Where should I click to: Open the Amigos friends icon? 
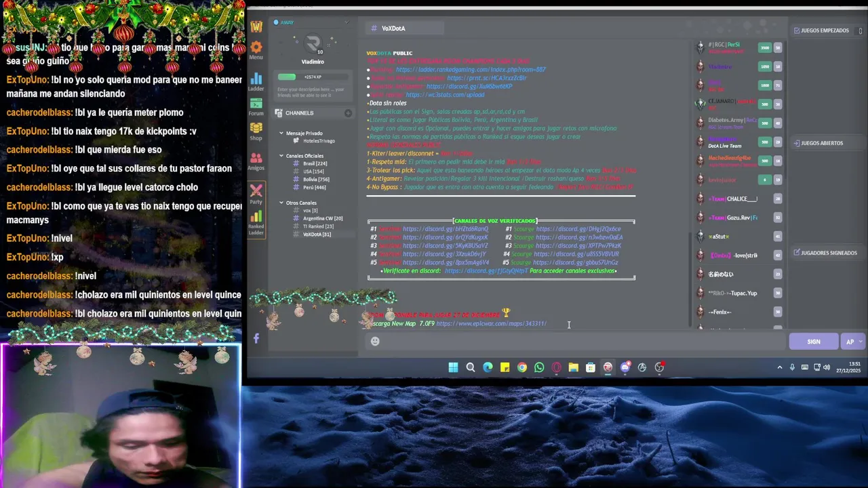pyautogui.click(x=256, y=159)
